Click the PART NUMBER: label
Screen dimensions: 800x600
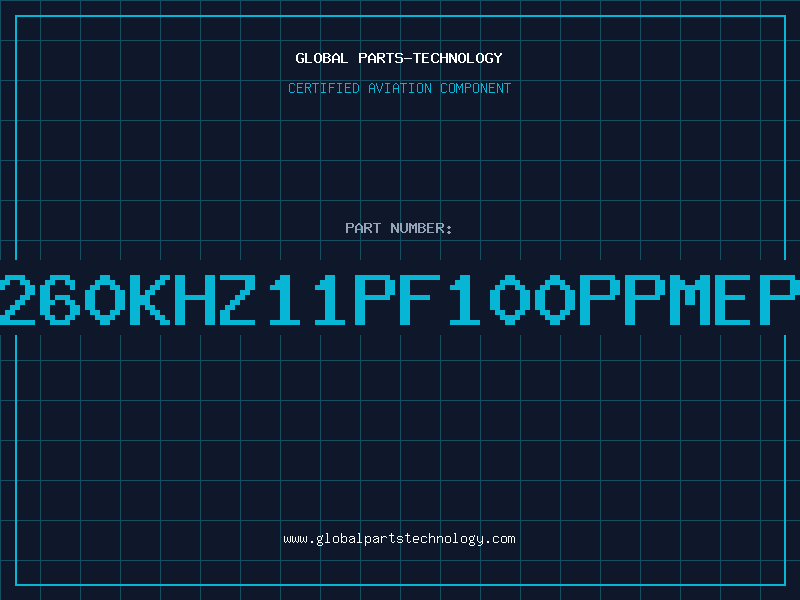399,228
